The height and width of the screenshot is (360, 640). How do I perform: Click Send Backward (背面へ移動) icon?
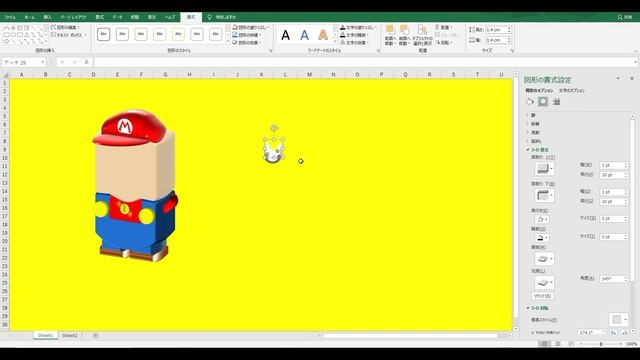click(x=404, y=30)
